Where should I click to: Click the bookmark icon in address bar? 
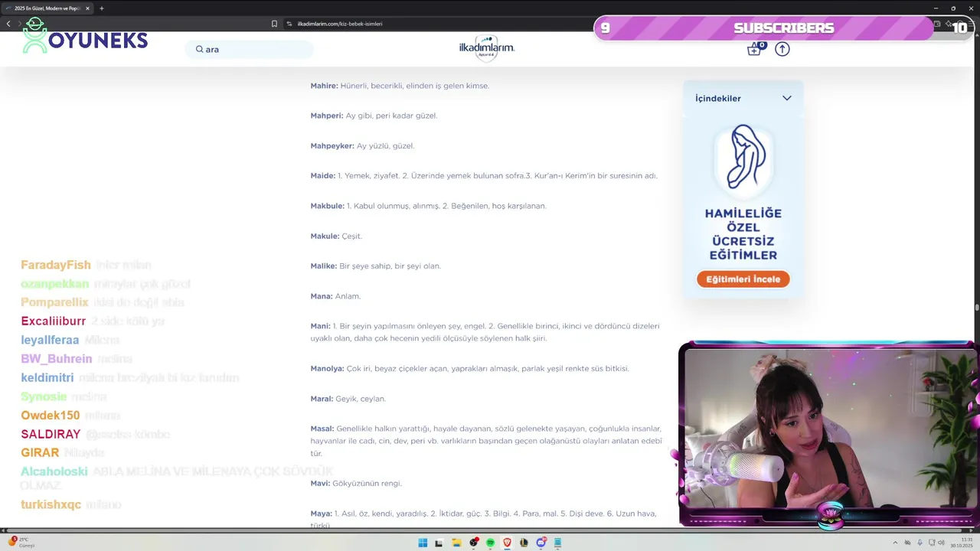pyautogui.click(x=274, y=24)
